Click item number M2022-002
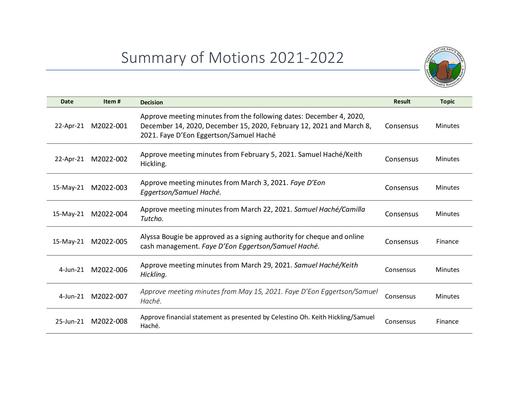 [x=109, y=159]
